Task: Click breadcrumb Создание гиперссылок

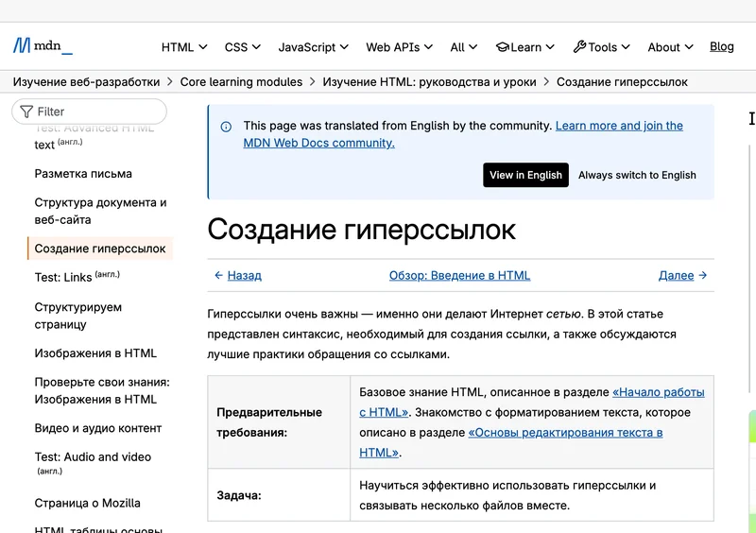Action: [x=622, y=82]
